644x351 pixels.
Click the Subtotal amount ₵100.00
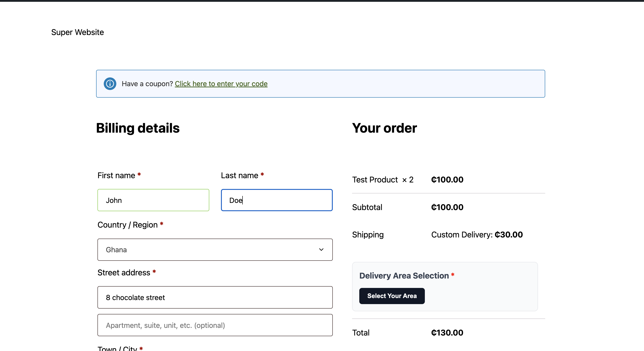coord(447,207)
